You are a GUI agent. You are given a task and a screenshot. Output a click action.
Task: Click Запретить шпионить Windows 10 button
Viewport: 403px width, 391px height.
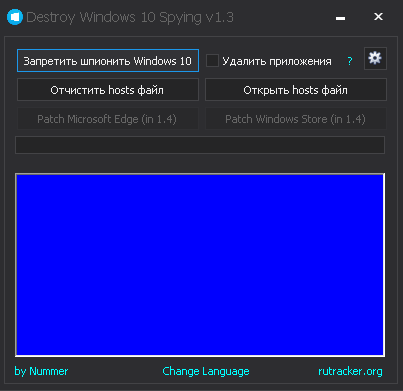tap(108, 61)
